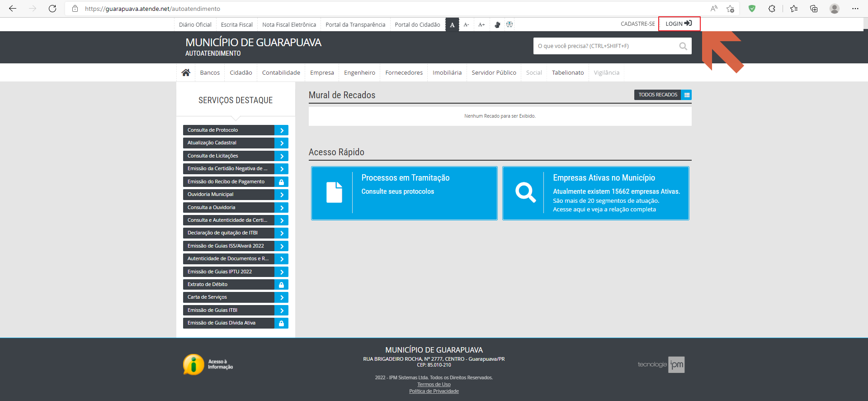This screenshot has width=868, height=401.
Task: Open the Portal do Cidadão link
Action: [x=417, y=24]
